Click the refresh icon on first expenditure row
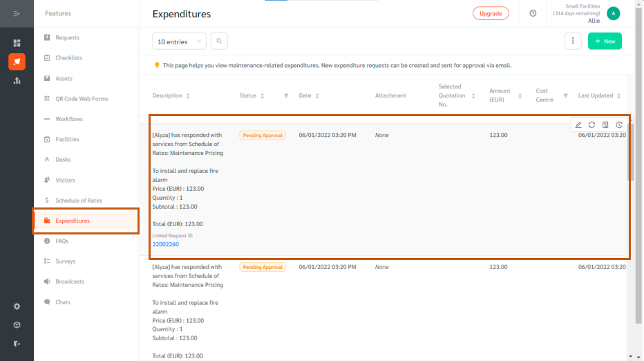 tap(592, 125)
